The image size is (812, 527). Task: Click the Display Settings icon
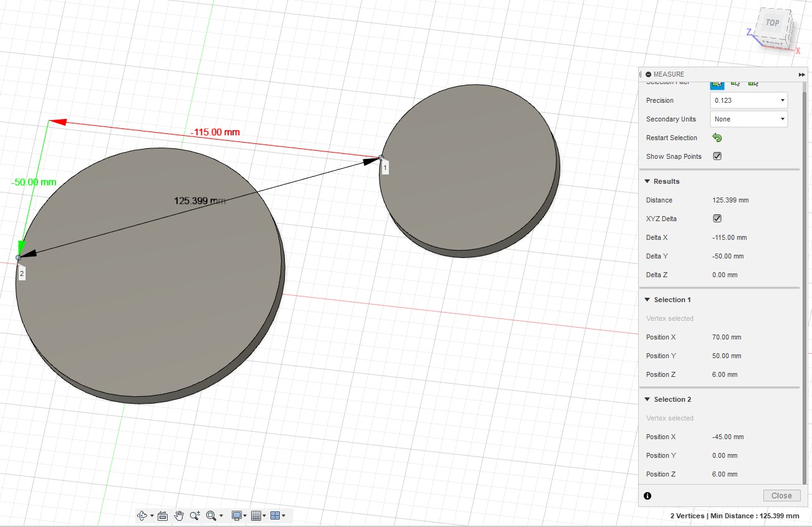click(x=235, y=515)
